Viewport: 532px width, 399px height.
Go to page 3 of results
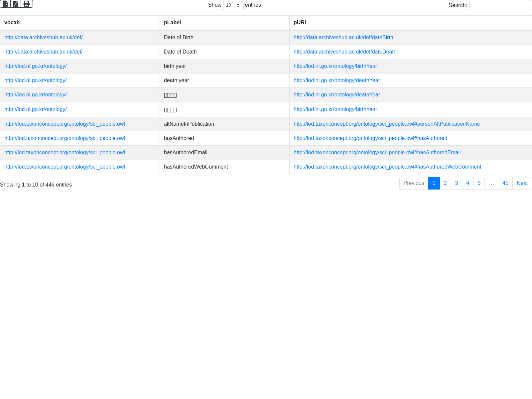tap(457, 183)
